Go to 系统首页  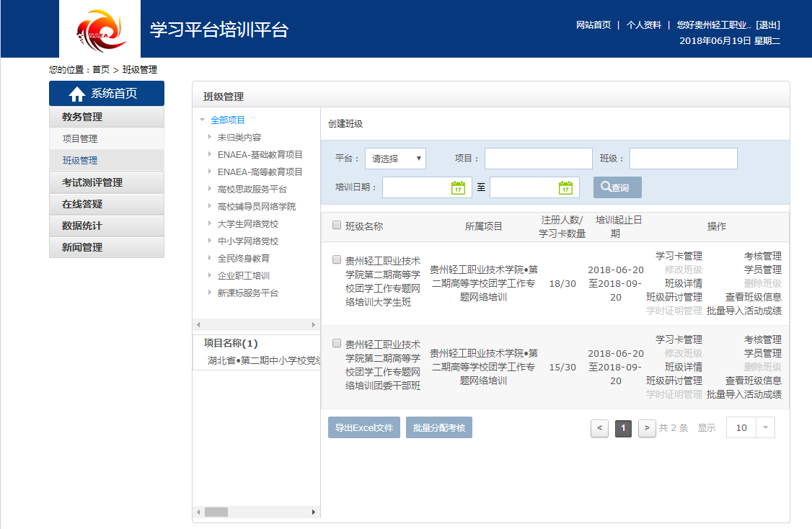point(107,93)
